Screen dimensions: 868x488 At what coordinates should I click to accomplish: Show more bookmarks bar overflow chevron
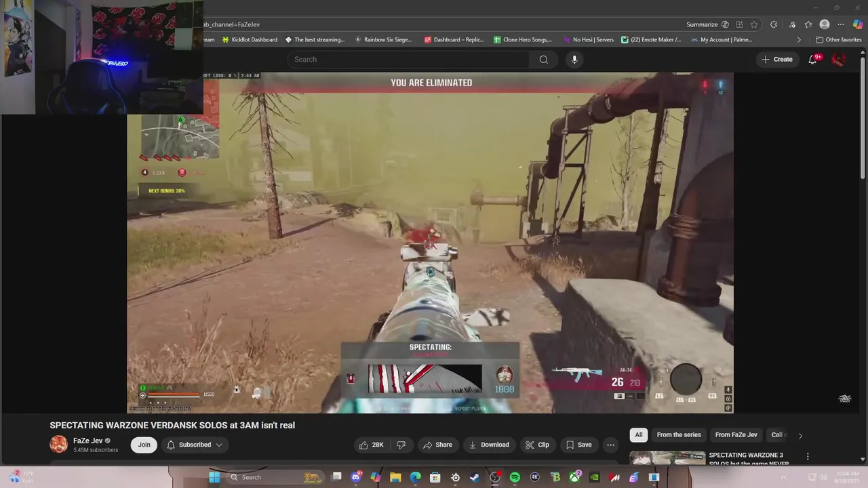tap(799, 40)
